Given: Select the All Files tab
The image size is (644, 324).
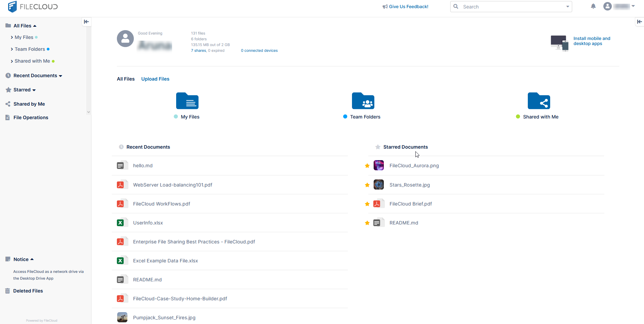Looking at the screenshot, I should tap(126, 79).
